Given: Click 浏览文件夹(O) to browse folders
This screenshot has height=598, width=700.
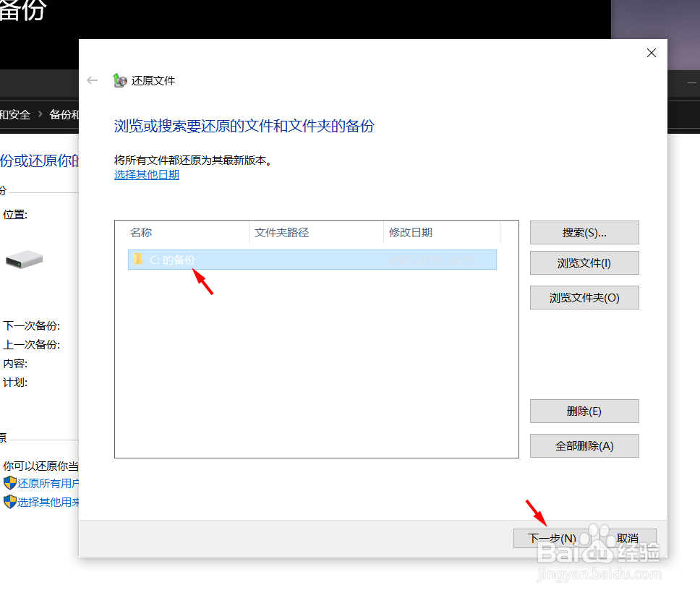Looking at the screenshot, I should coord(584,297).
